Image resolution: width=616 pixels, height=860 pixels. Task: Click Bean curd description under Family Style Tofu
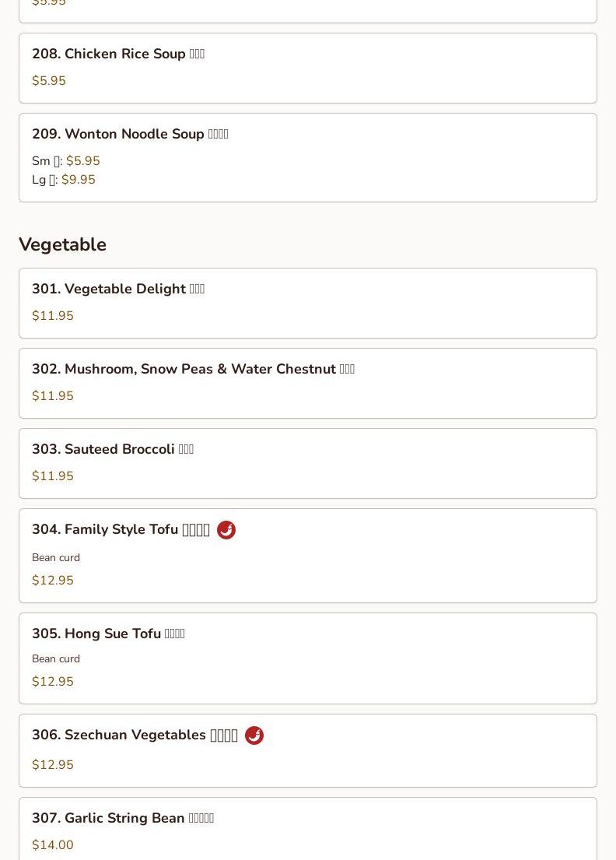click(56, 557)
